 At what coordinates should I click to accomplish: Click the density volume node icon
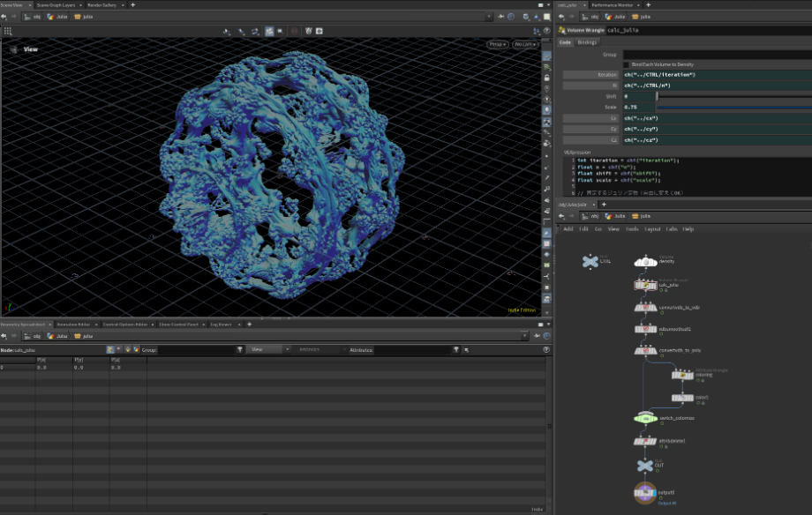click(644, 262)
